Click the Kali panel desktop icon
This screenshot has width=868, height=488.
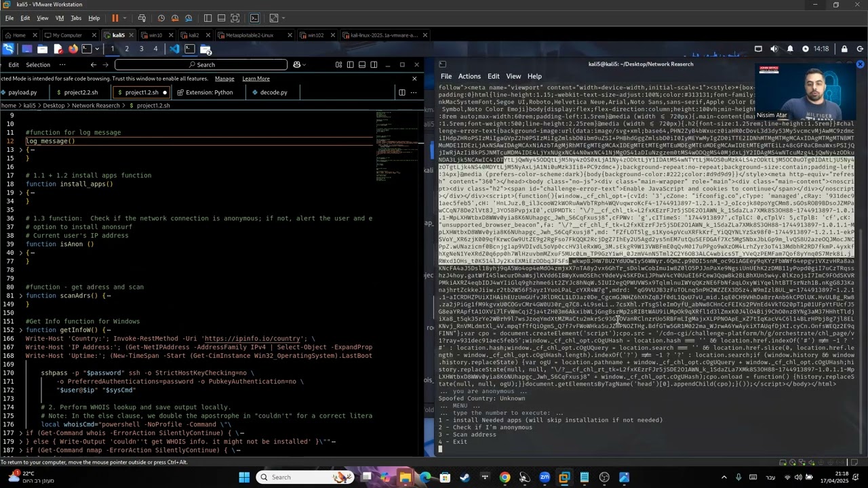point(27,49)
